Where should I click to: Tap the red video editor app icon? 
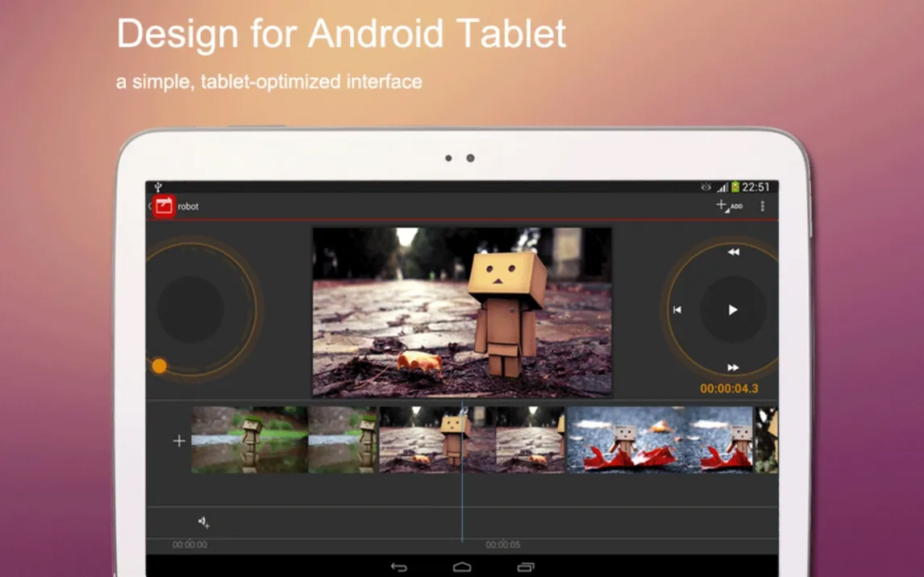[164, 206]
